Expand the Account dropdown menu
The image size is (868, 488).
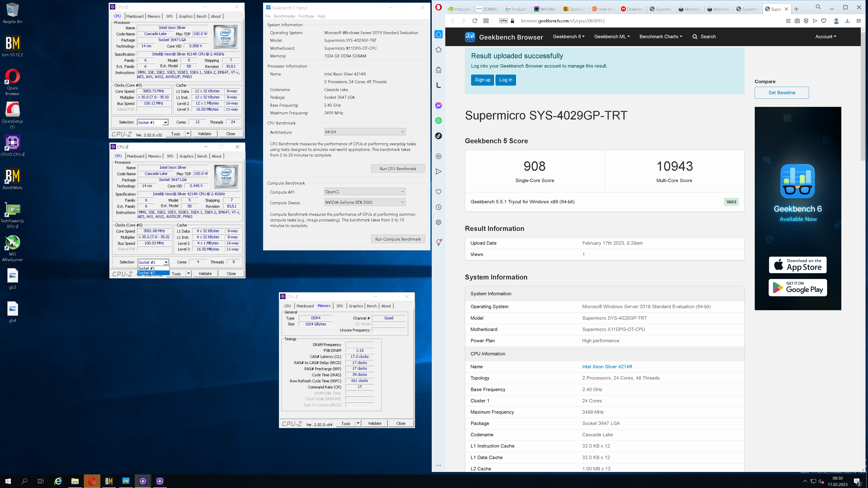tap(826, 37)
